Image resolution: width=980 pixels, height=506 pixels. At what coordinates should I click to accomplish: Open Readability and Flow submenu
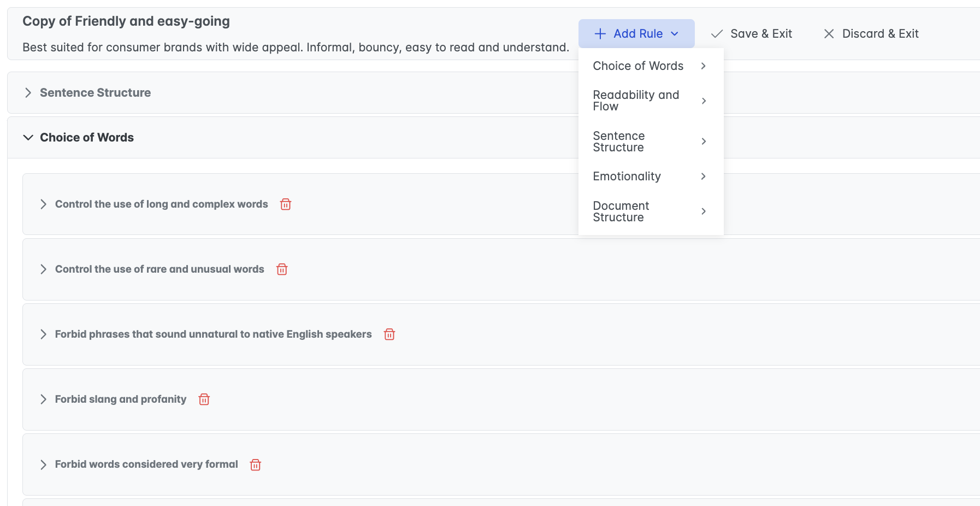coord(650,101)
